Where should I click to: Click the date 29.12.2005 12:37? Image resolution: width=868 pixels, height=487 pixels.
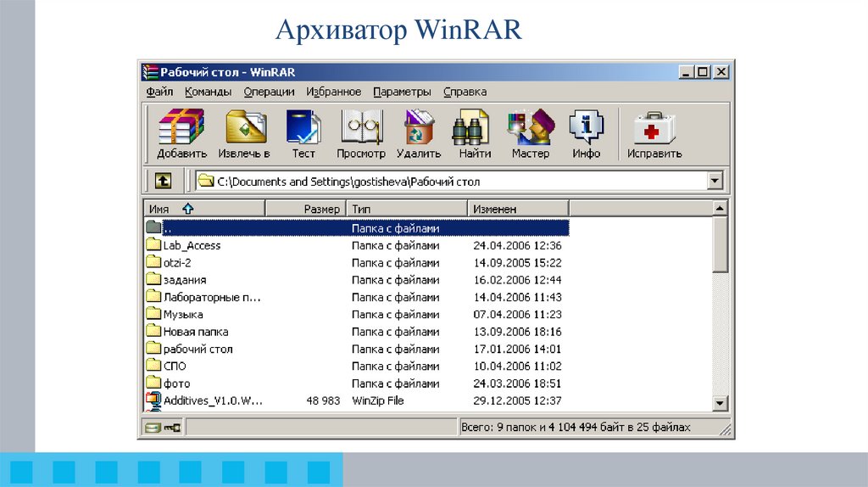click(517, 400)
